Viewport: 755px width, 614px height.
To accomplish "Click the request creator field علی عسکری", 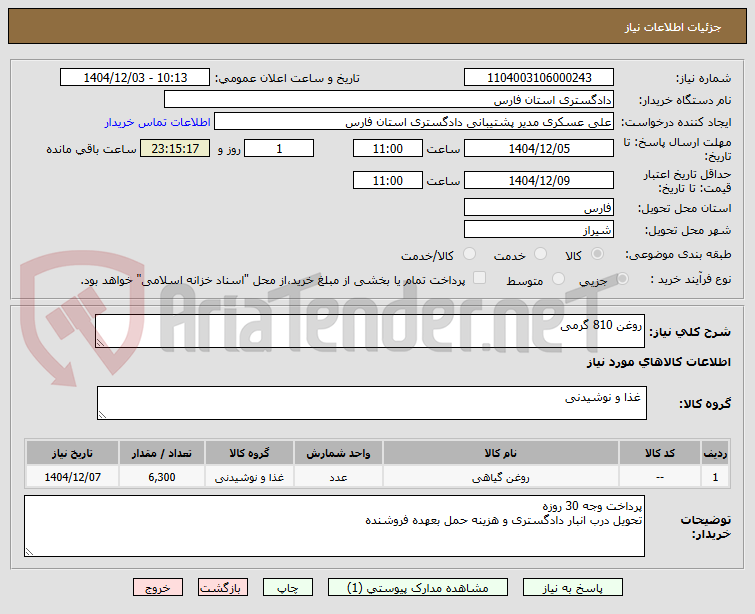I will pos(414,122).
